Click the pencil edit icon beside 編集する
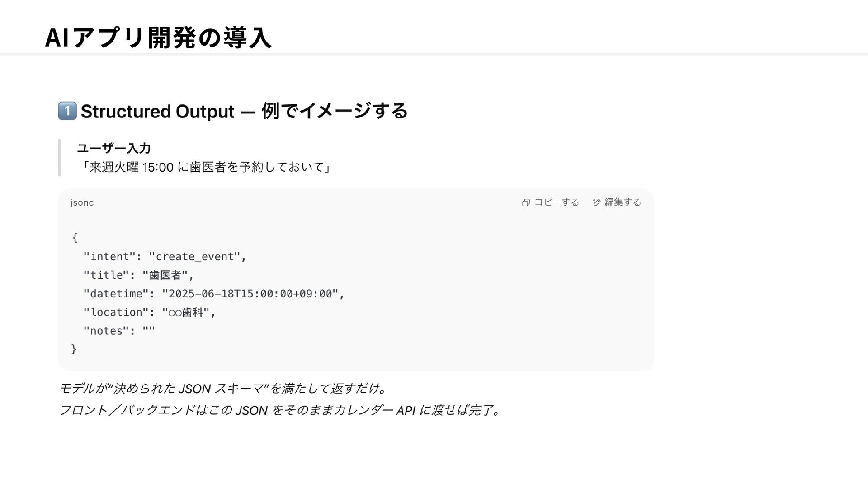Image resolution: width=868 pixels, height=488 pixels. 597,203
